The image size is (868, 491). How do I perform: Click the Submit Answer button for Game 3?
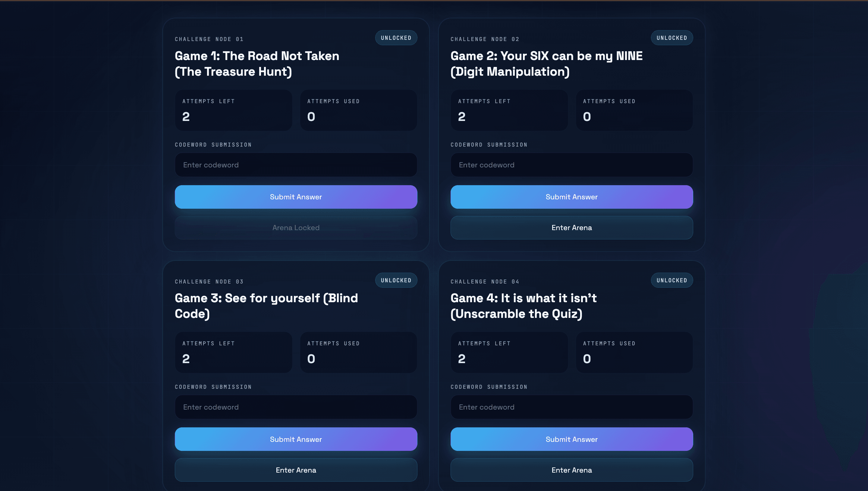(x=296, y=439)
